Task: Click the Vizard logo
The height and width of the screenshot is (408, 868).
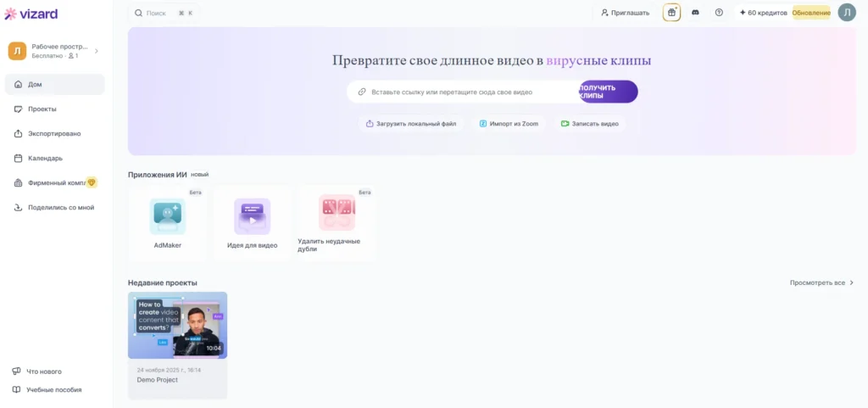Action: click(x=31, y=14)
